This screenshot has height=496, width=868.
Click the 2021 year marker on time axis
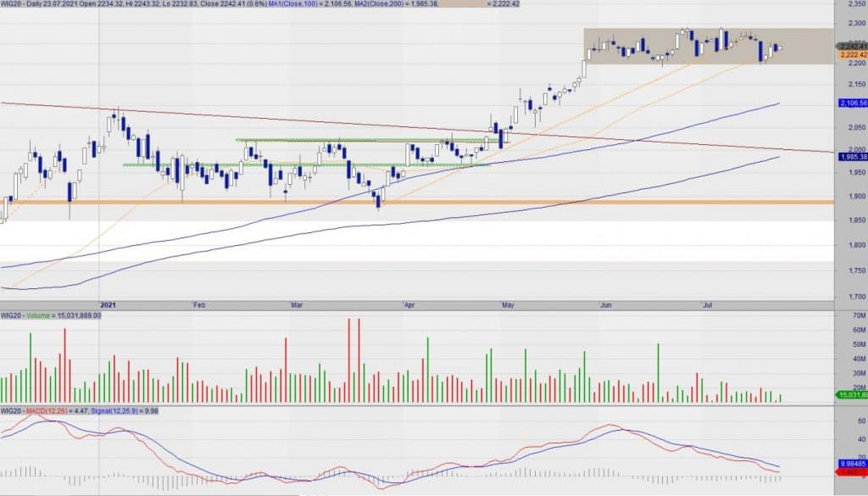pos(108,305)
